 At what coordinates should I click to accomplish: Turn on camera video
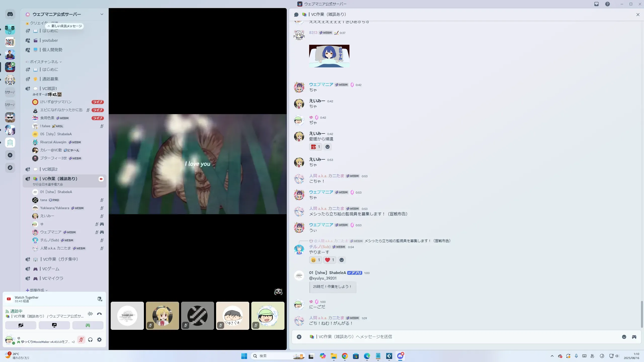tap(21, 325)
